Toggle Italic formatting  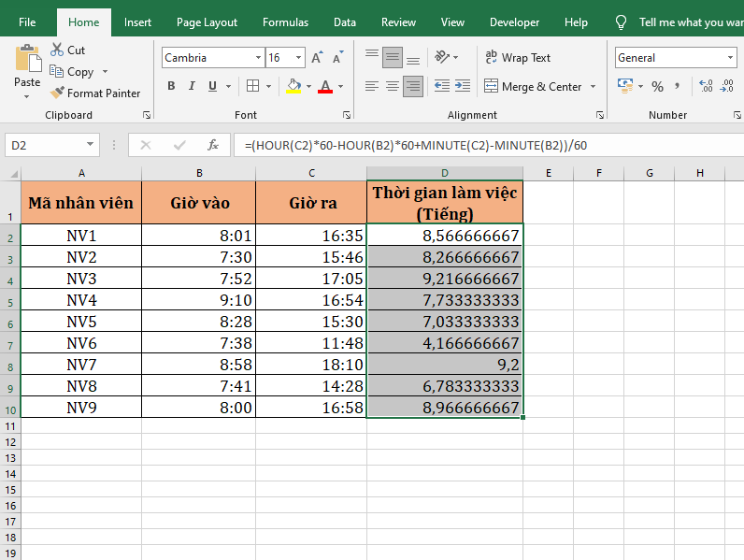coord(193,86)
